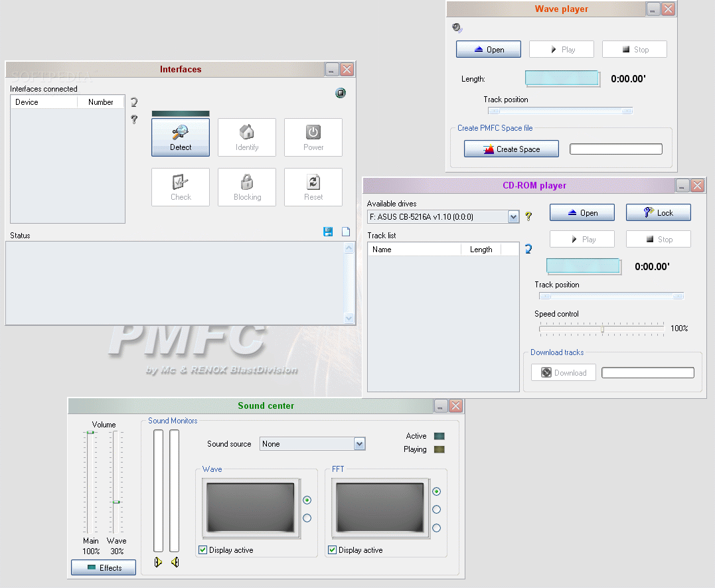
Task: Click the Power button in Interfaces
Action: point(313,137)
